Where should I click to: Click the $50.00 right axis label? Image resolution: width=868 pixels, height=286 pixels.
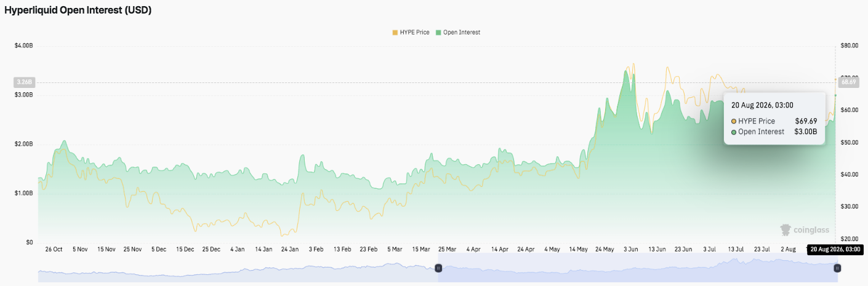click(x=849, y=142)
